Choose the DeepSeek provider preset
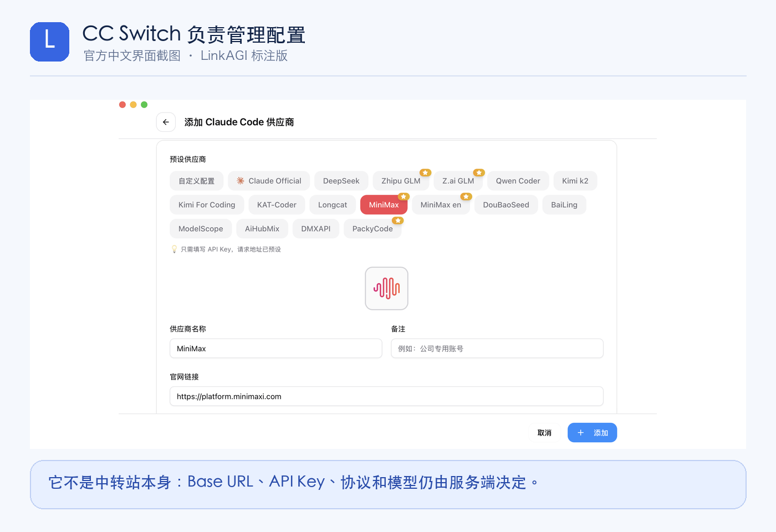The height and width of the screenshot is (532, 776). [x=341, y=181]
